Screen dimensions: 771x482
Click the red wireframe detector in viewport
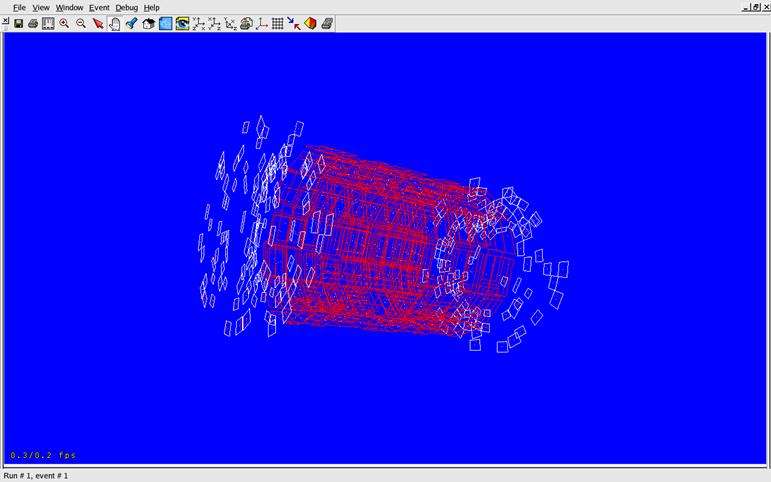[370, 245]
